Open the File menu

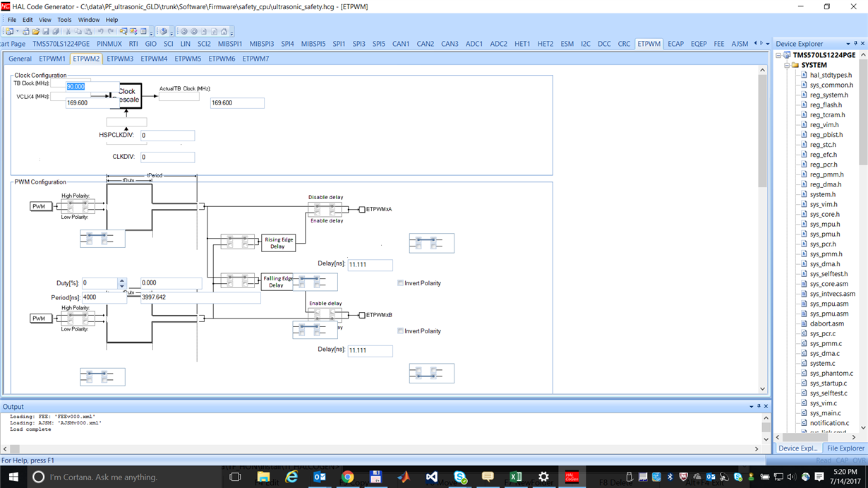tap(12, 20)
